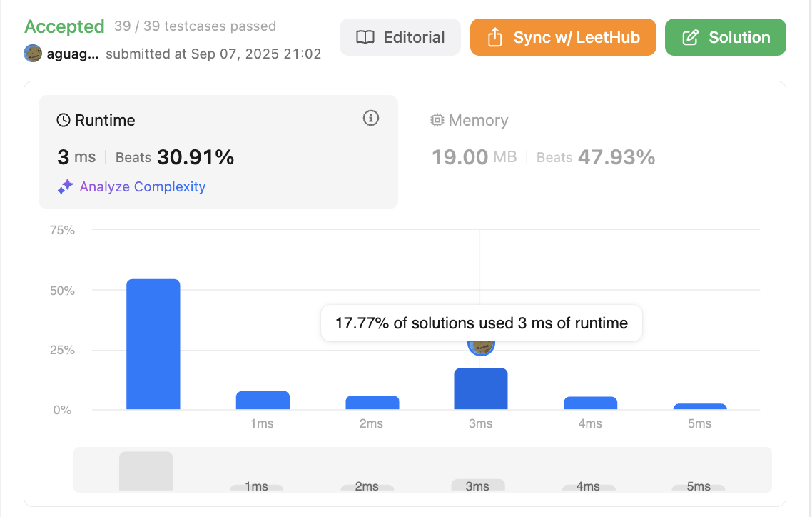Click Sync w/ LeetHub button
This screenshot has height=517, width=812.
pos(563,37)
